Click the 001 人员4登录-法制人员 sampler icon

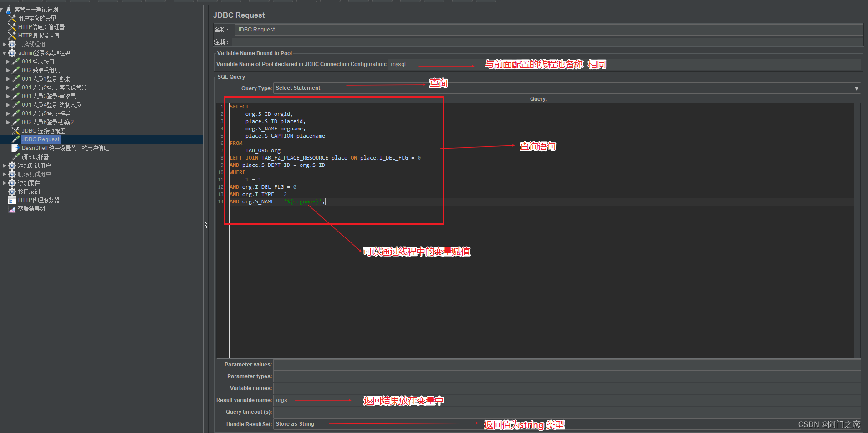point(16,105)
